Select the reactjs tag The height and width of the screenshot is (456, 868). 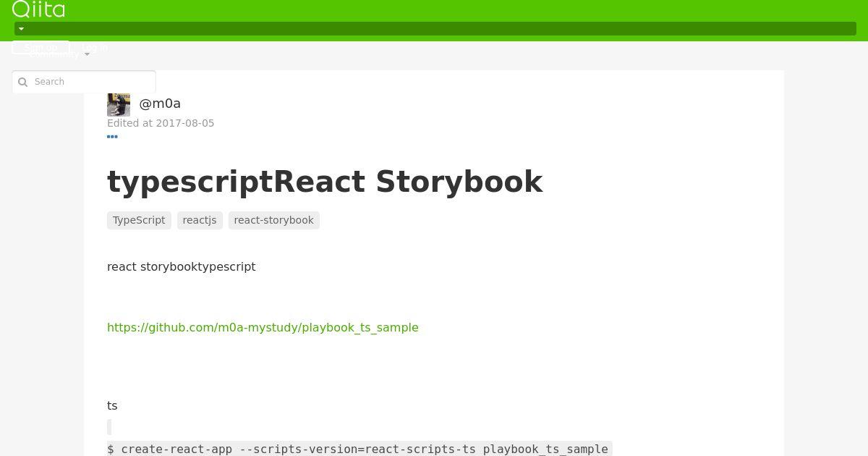pyautogui.click(x=200, y=220)
